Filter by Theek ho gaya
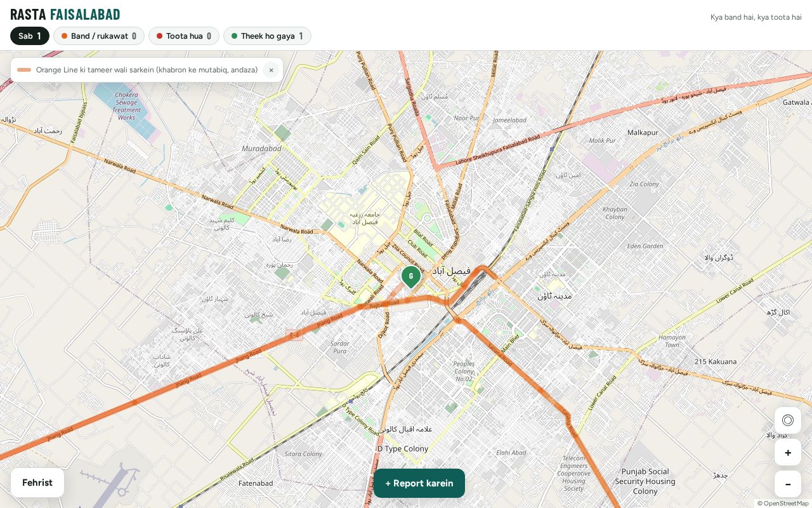This screenshot has width=812, height=508. 267,36
